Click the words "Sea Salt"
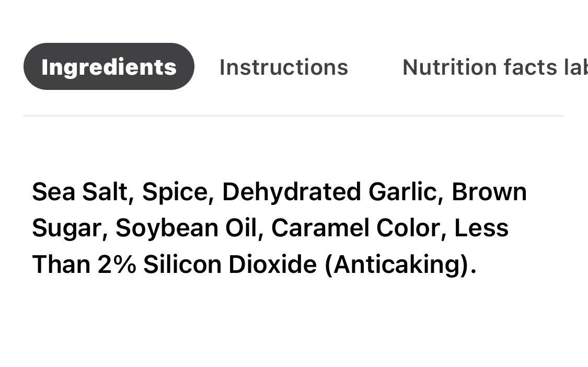The height and width of the screenshot is (367, 588). pyautogui.click(x=79, y=192)
